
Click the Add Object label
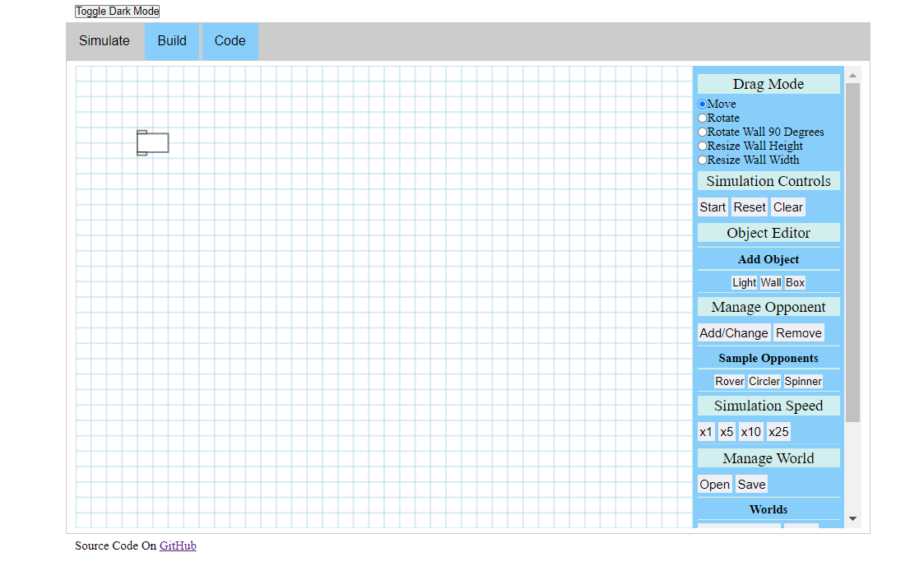[768, 260]
